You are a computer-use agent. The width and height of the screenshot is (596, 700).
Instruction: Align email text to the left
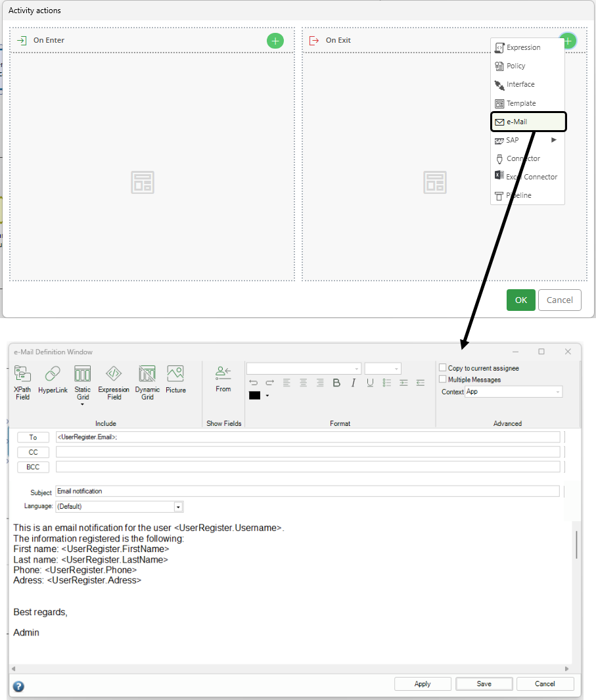click(x=287, y=383)
